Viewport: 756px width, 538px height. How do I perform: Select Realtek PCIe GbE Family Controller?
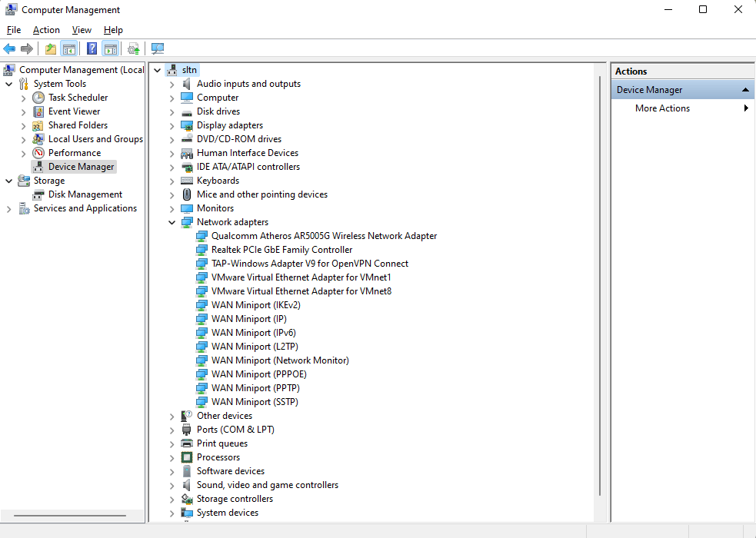[x=281, y=250]
